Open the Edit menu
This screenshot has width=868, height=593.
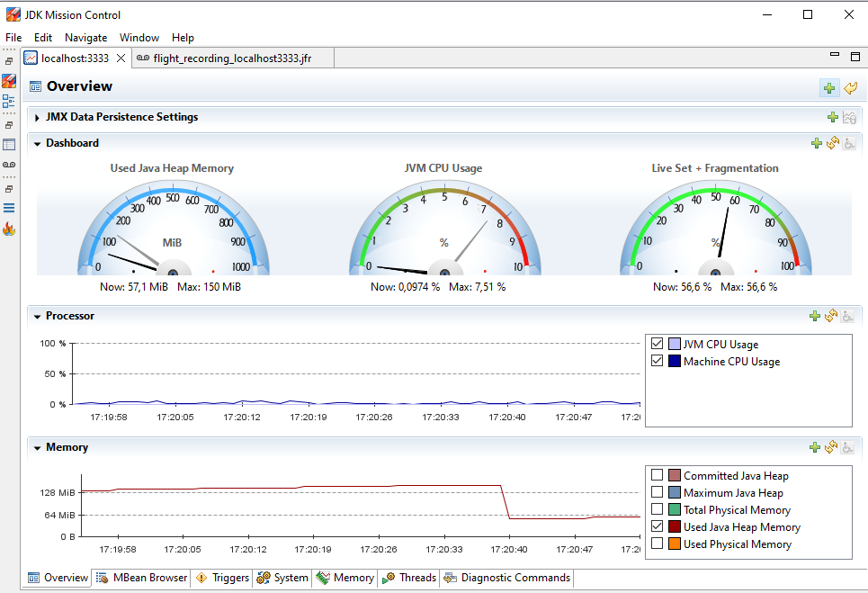click(x=42, y=38)
